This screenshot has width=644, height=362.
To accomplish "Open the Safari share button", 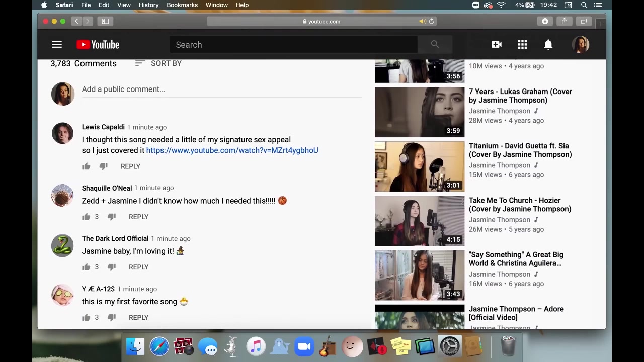I will [565, 21].
